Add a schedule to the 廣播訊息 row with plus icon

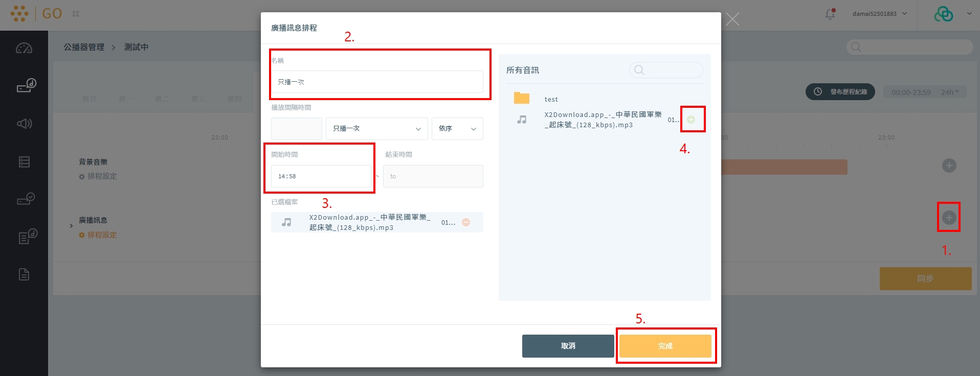(x=949, y=218)
